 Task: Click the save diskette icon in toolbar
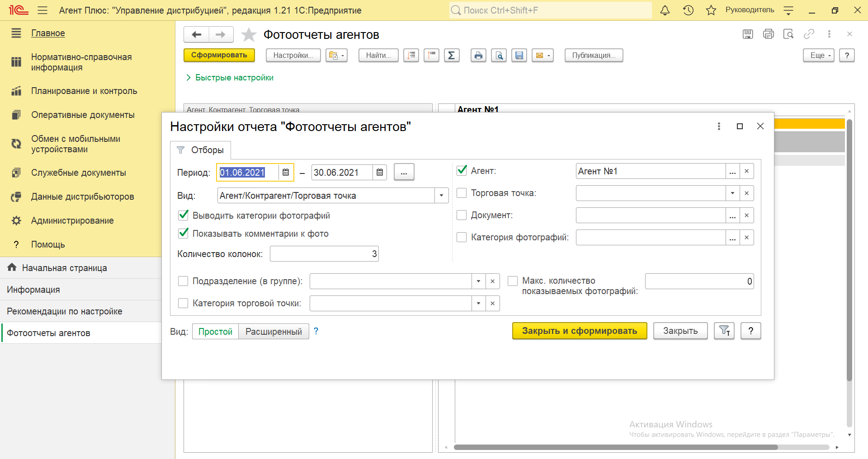[519, 55]
